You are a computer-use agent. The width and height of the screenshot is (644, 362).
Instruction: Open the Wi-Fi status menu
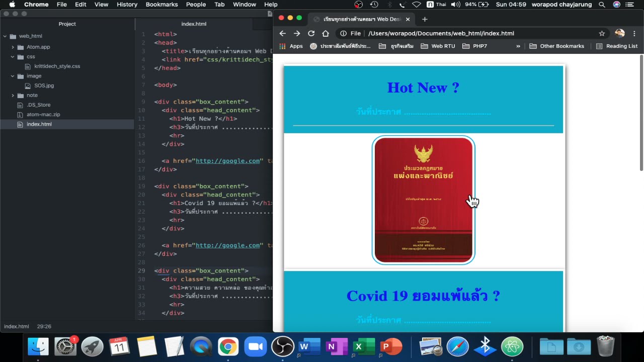417,5
